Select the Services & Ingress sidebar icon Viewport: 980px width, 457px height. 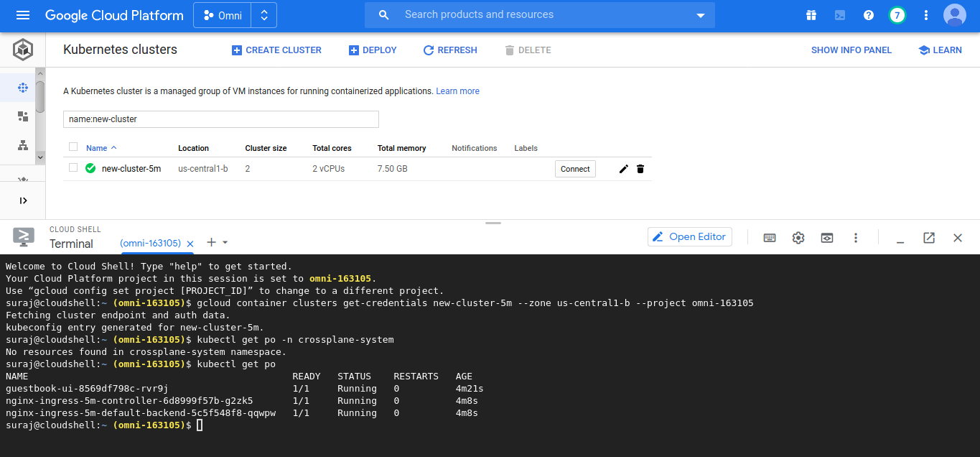[23, 145]
